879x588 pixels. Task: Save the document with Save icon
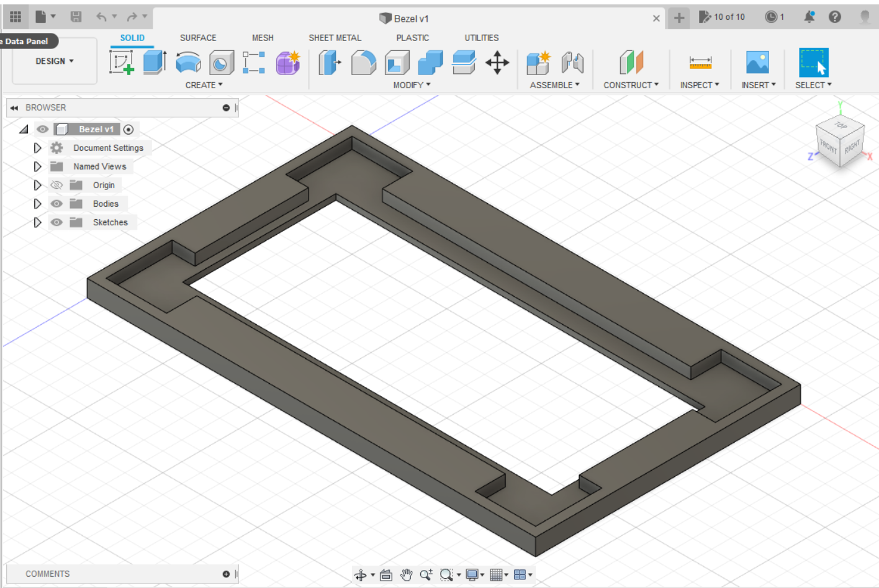coord(76,17)
